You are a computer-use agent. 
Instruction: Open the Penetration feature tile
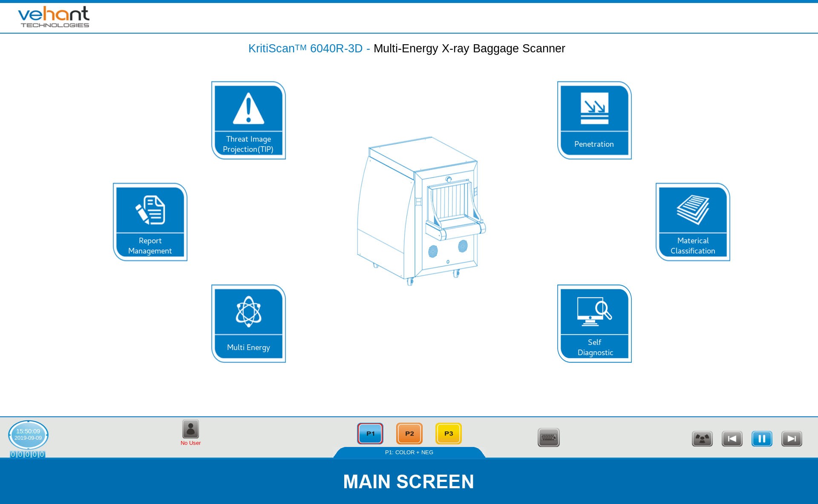pos(594,120)
